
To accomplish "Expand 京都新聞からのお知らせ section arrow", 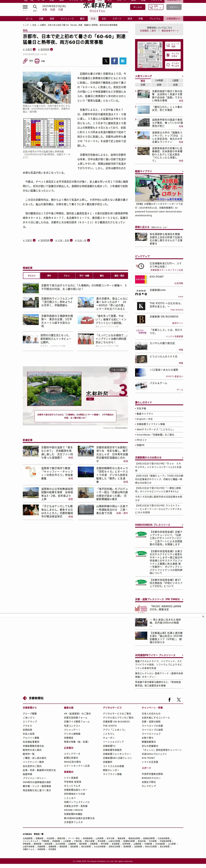I will click(182, 458).
